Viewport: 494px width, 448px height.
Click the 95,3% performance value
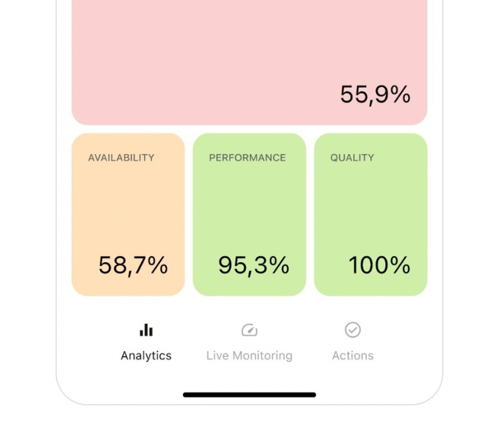[x=253, y=265]
